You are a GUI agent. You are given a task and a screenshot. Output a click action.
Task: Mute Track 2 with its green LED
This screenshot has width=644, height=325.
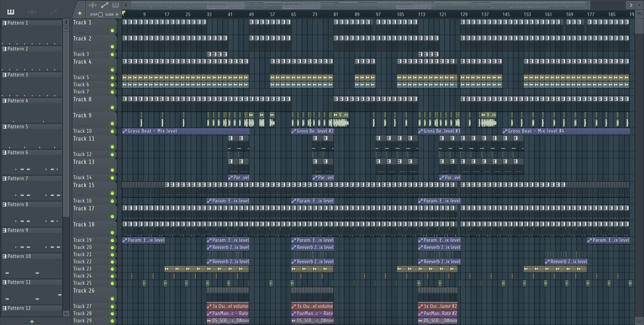pos(112,47)
